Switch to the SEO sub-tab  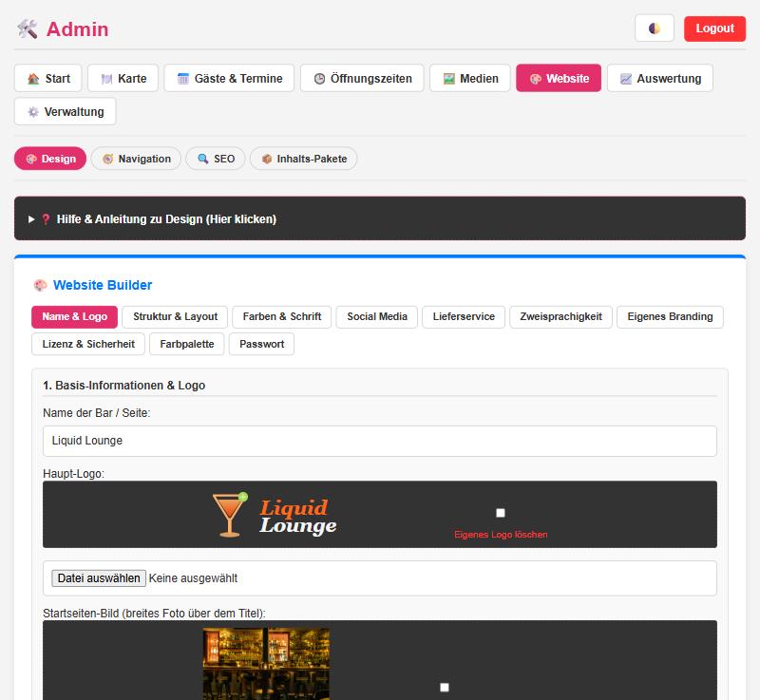pos(216,159)
